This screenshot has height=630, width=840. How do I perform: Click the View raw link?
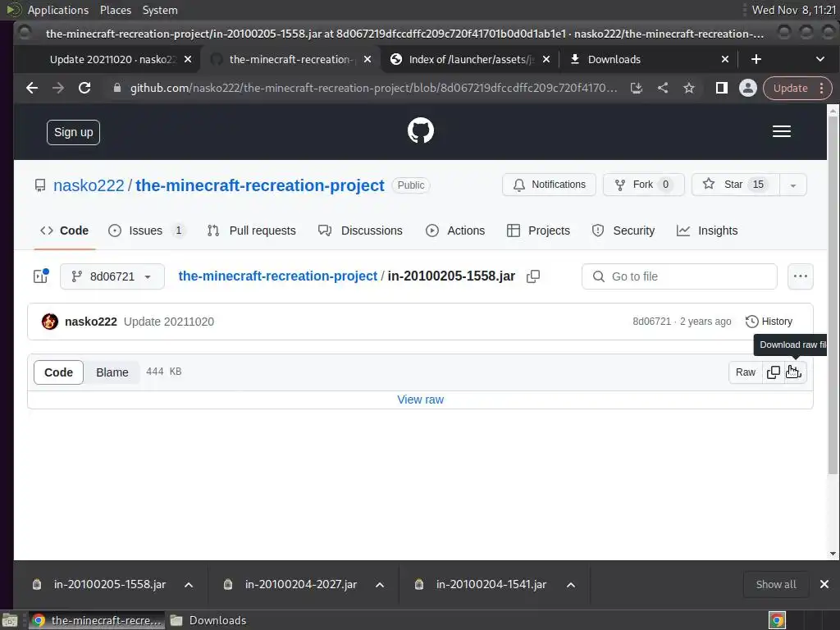(x=421, y=399)
